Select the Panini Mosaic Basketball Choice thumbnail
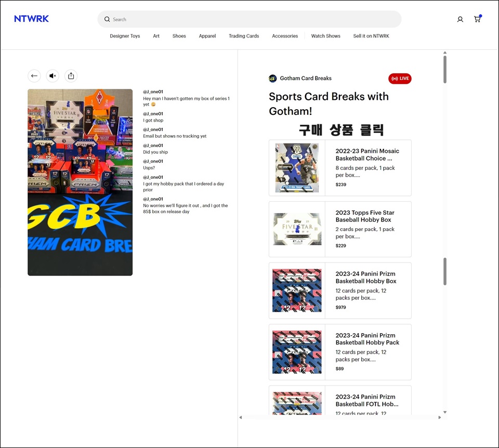 pos(297,168)
